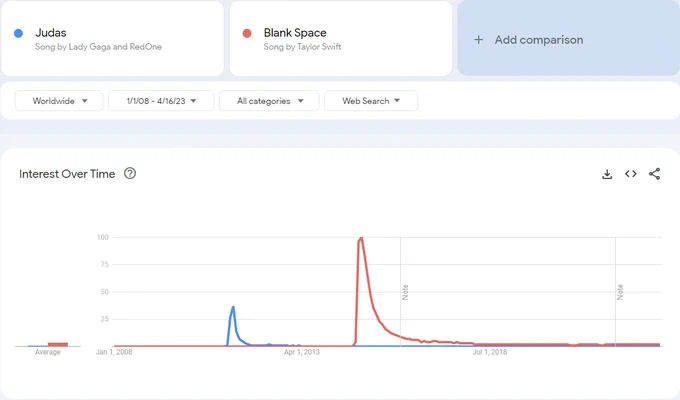This screenshot has height=400, width=680.
Task: Click the 25 y-axis label
Action: pos(105,319)
